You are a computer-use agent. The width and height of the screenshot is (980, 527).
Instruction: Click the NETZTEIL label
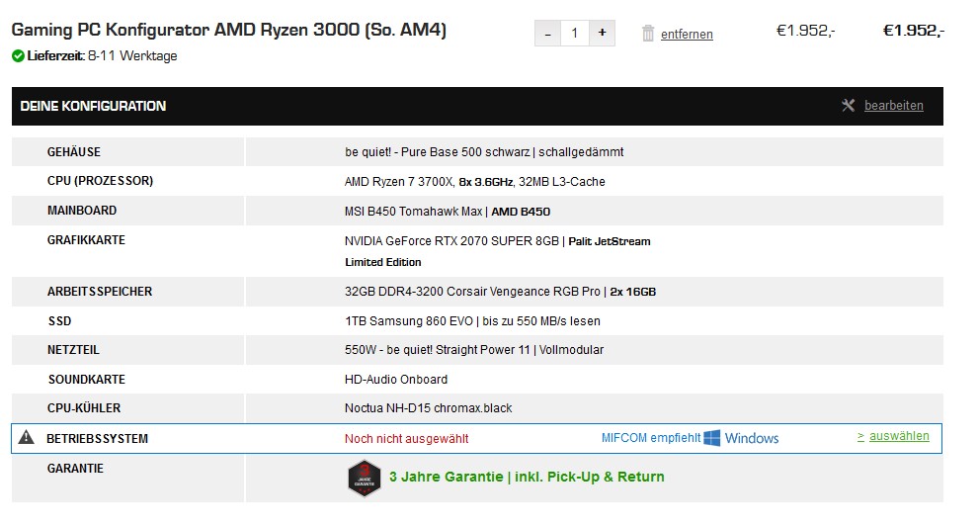coord(73,350)
